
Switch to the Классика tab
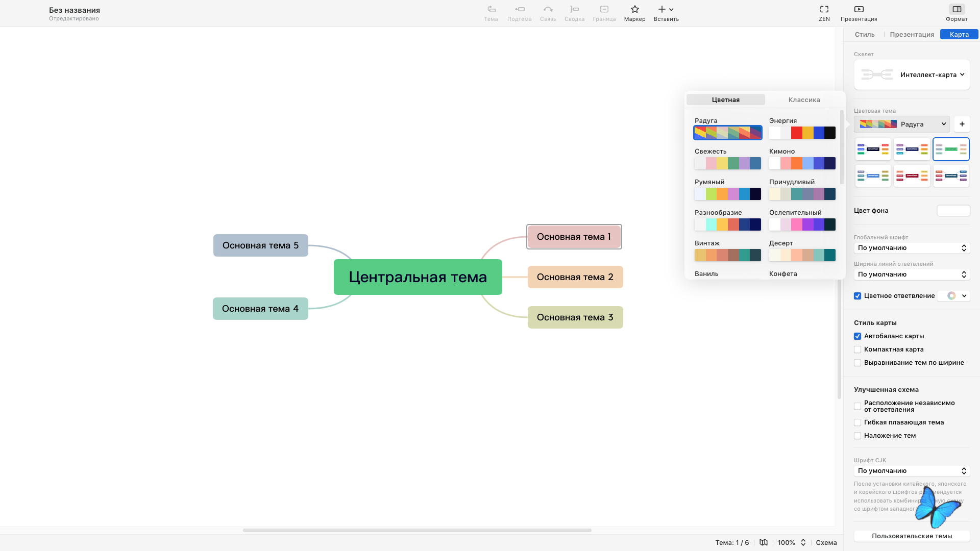tap(804, 100)
